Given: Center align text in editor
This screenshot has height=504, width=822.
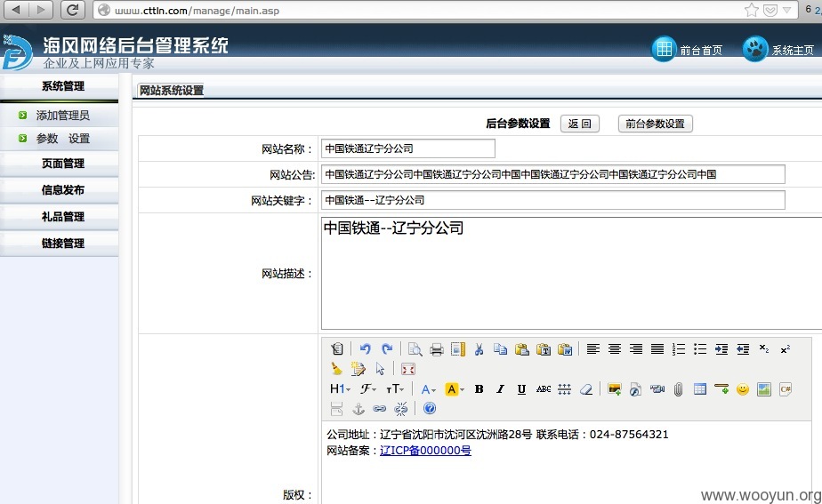Looking at the screenshot, I should (x=615, y=349).
